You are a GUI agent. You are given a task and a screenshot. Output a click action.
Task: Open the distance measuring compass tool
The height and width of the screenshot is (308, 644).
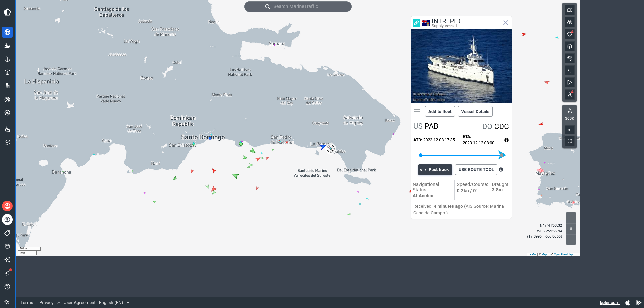(x=570, y=95)
